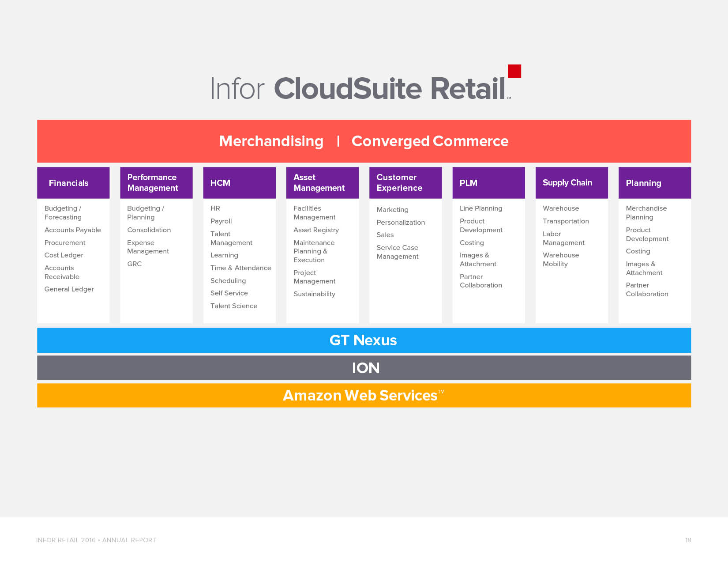Image resolution: width=728 pixels, height=563 pixels.
Task: Select Product Development under PLM
Action: tap(481, 226)
